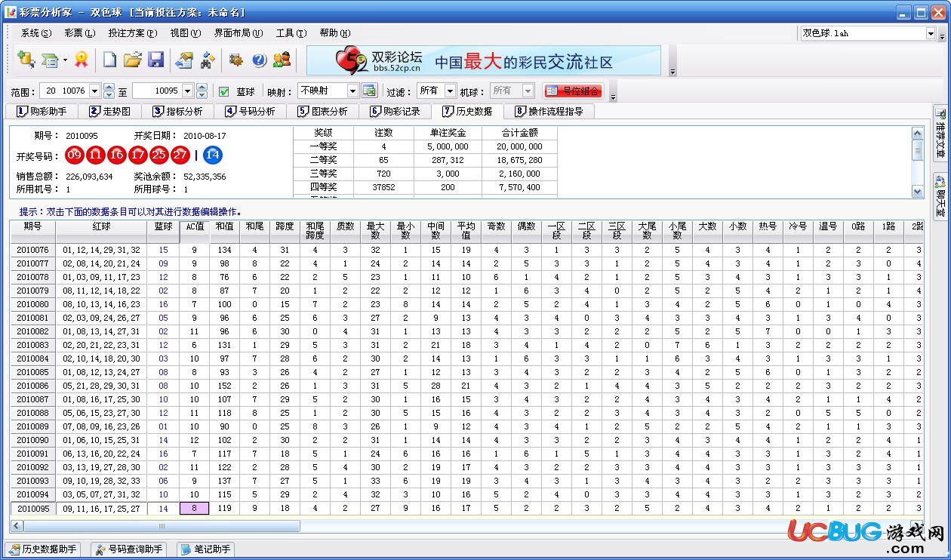Click the blue ball number 14
The height and width of the screenshot is (560, 951).
point(213,155)
